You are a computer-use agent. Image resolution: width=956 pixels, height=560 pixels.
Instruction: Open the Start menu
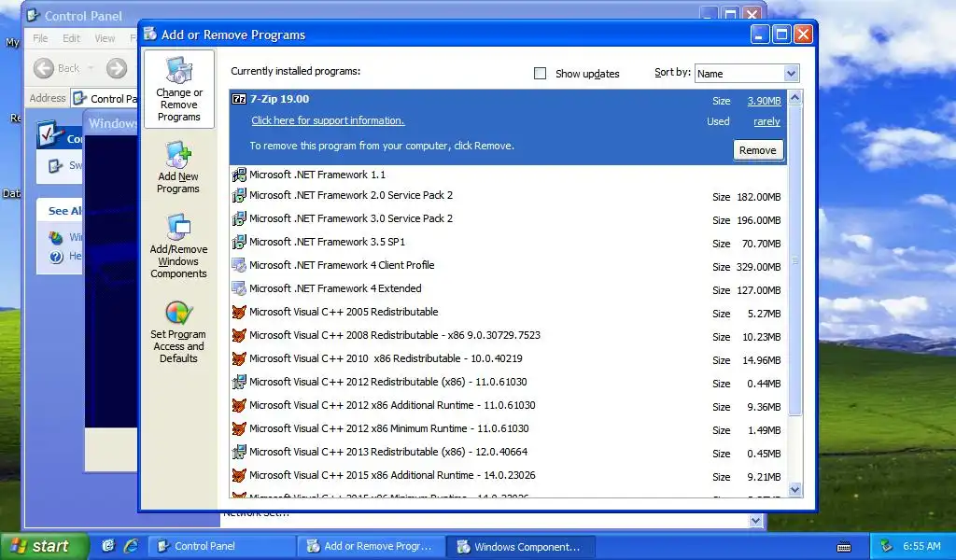pyautogui.click(x=44, y=546)
